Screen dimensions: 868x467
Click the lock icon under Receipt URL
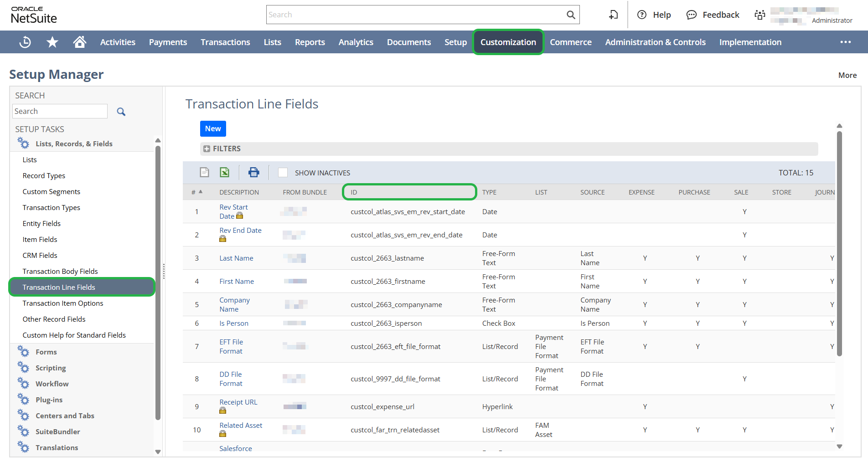click(x=223, y=411)
